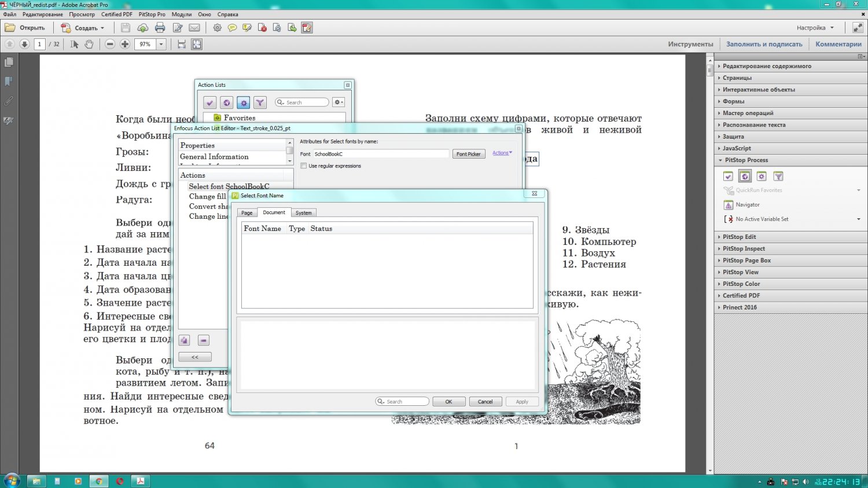Viewport: 868px width, 488px height.
Task: Zoom out with the minus button
Action: pos(110,44)
